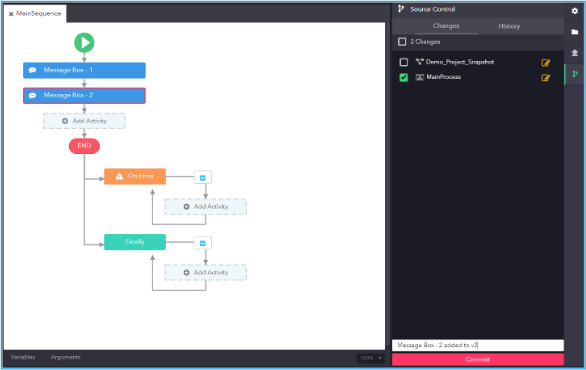Click the warning icon on On Error block
This screenshot has height=370, width=586.
119,176
